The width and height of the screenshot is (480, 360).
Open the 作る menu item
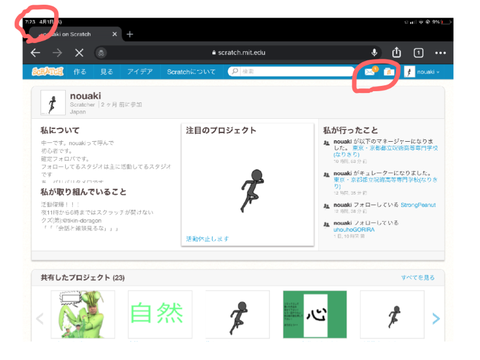pos(80,72)
